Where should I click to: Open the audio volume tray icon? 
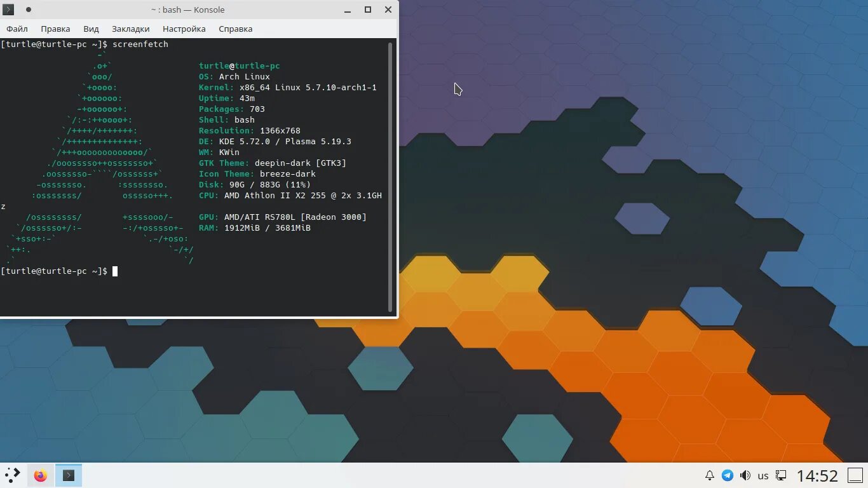click(745, 475)
